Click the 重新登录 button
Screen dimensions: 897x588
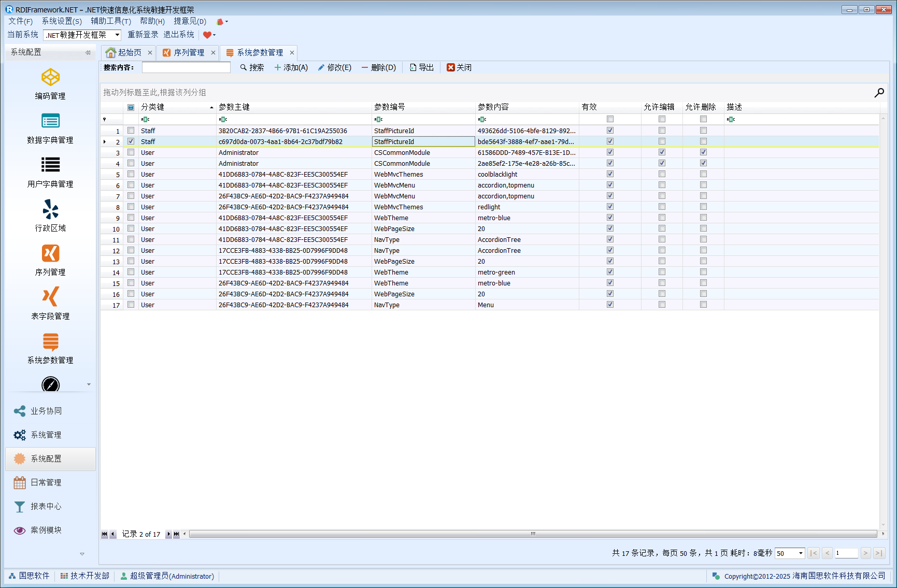[143, 35]
